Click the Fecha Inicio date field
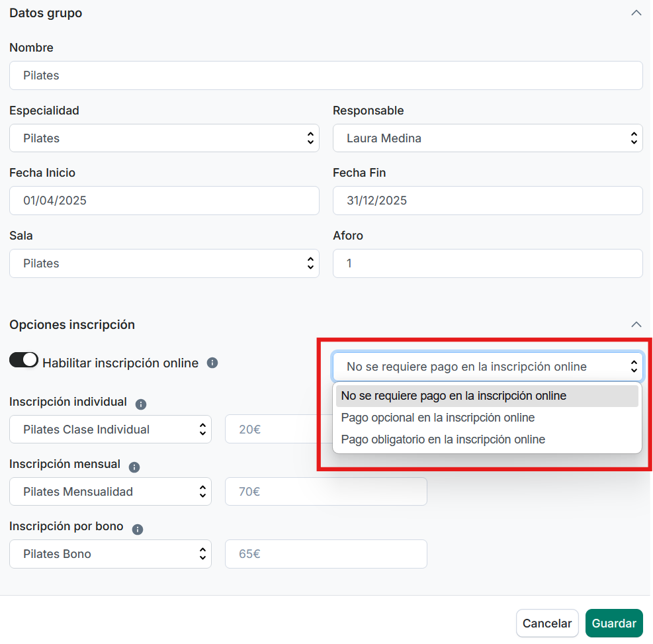The width and height of the screenshot is (653, 644). [164, 201]
